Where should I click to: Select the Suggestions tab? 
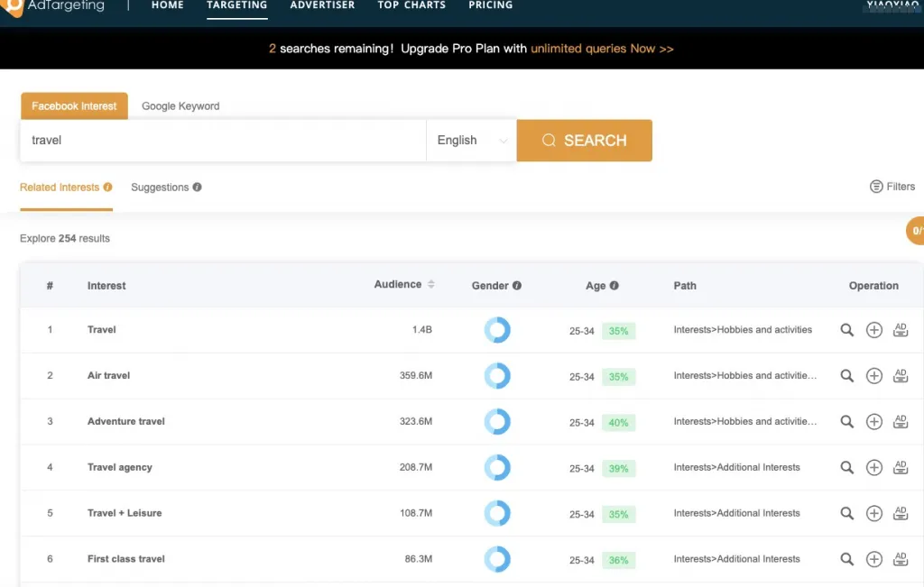pyautogui.click(x=160, y=188)
